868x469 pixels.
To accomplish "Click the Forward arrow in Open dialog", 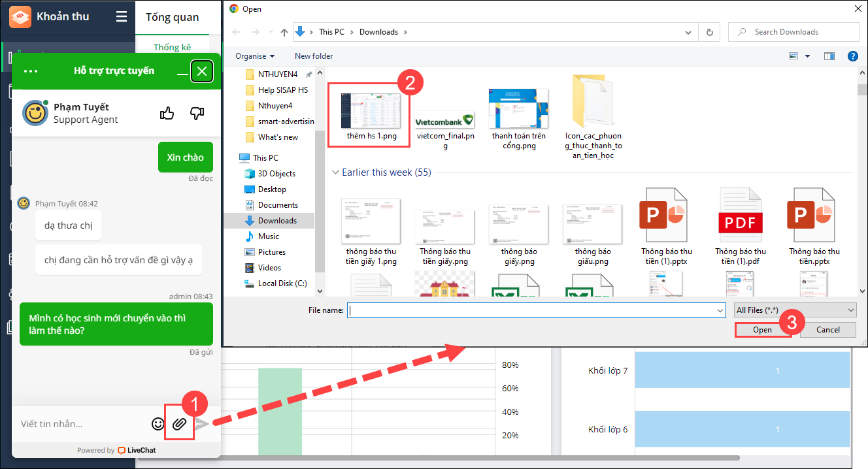I will pos(256,32).
